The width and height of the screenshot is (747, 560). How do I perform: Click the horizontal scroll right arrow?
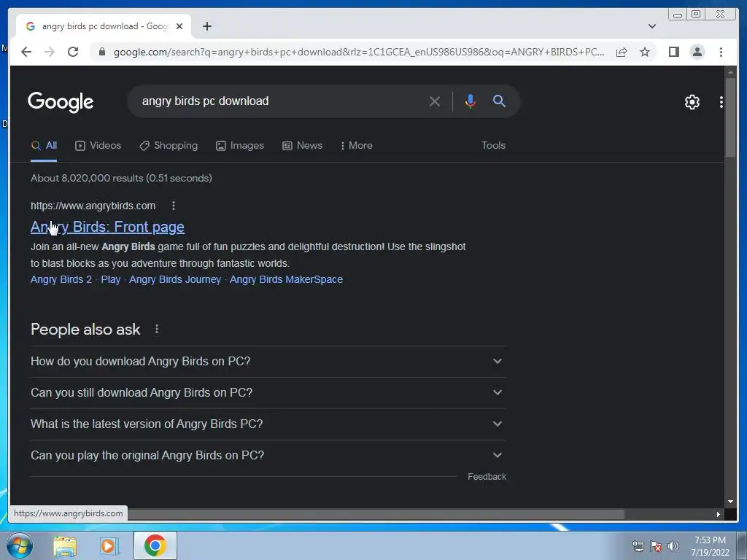click(718, 514)
